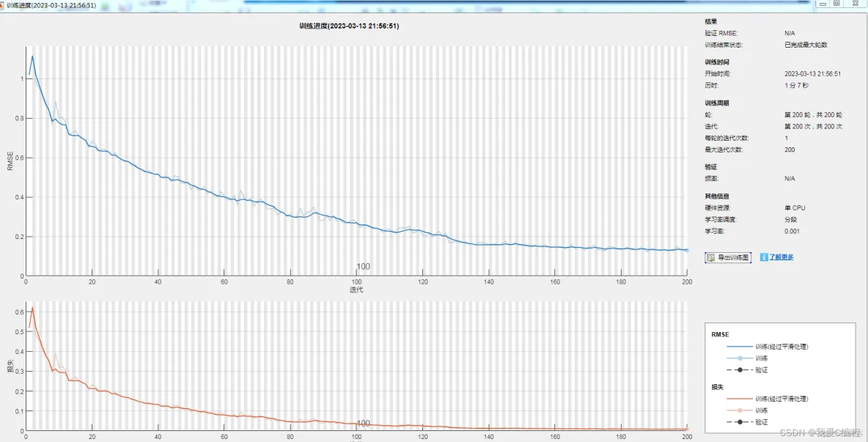Click the 最大迭代次数: label
This screenshot has height=442, width=868.
724,150
